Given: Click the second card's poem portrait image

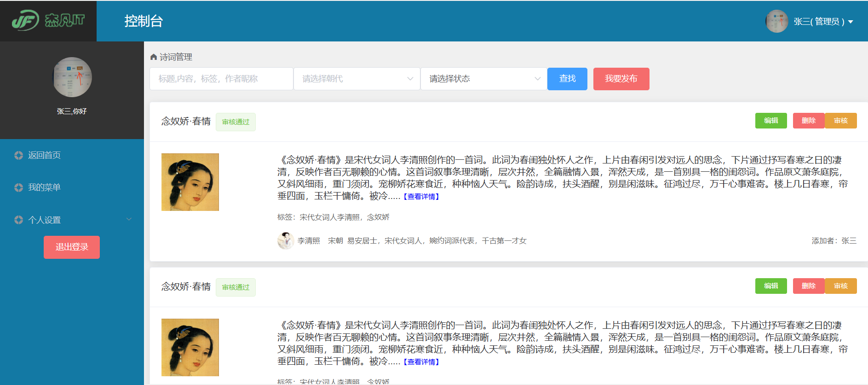Looking at the screenshot, I should 190,347.
